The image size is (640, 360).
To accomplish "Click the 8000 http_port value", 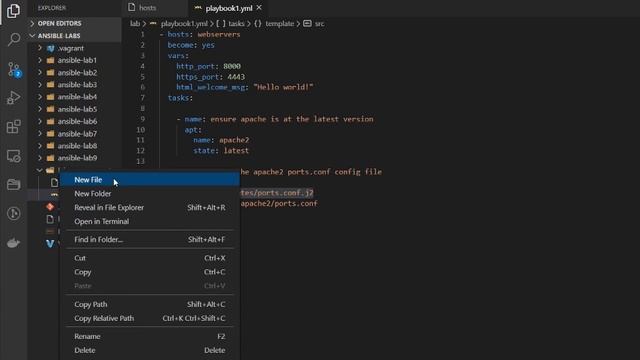I will point(232,66).
